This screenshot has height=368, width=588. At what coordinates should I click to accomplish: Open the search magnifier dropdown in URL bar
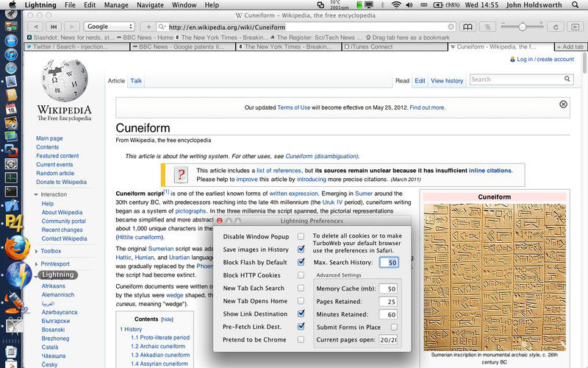coord(162,26)
